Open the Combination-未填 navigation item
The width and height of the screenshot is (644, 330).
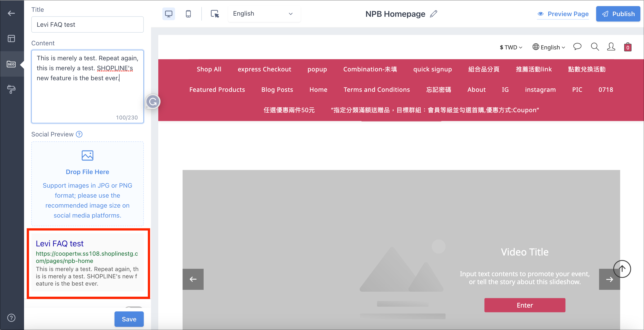pyautogui.click(x=370, y=69)
